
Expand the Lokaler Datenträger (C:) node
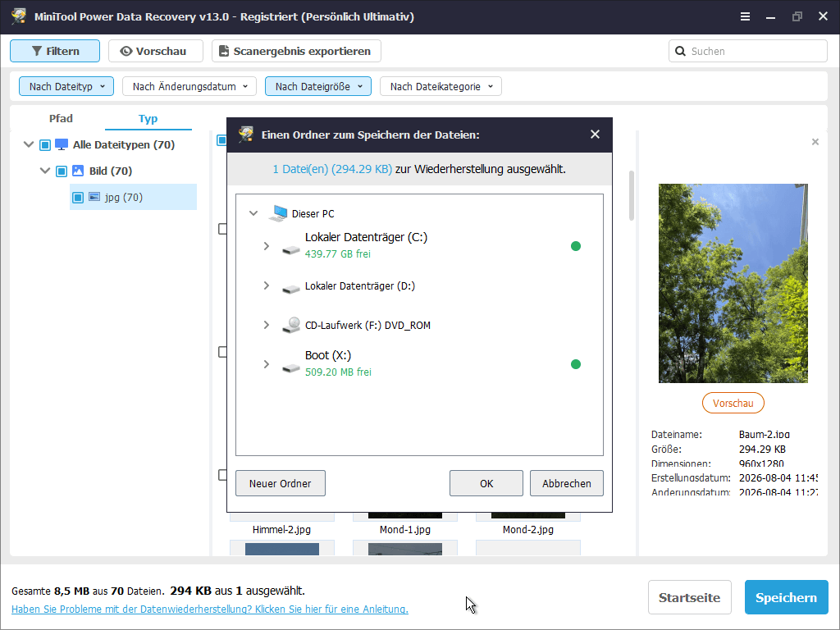(267, 246)
